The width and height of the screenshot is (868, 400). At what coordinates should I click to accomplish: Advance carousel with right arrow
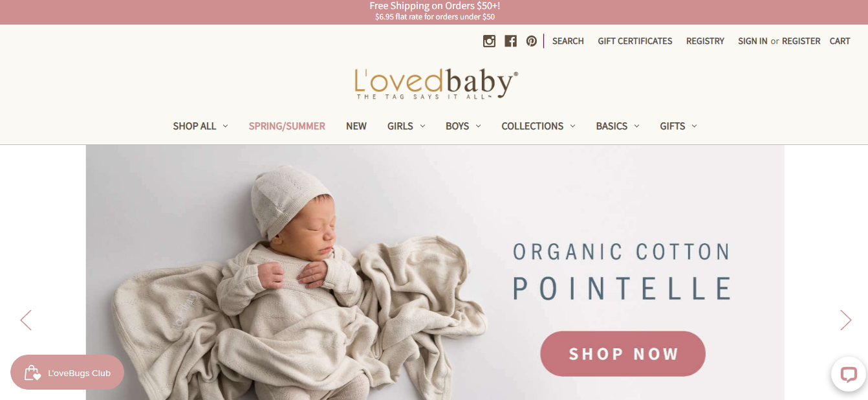click(845, 320)
